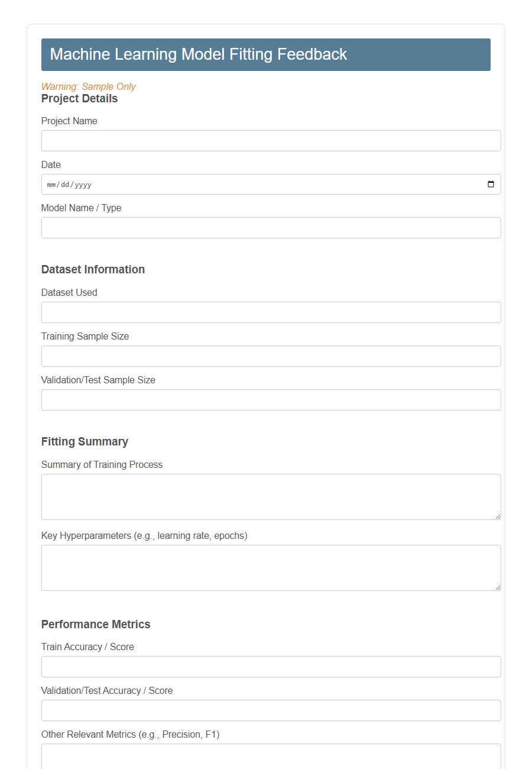532x769 pixels.
Task: Click the Summary of Training Process textarea
Action: coord(271,496)
